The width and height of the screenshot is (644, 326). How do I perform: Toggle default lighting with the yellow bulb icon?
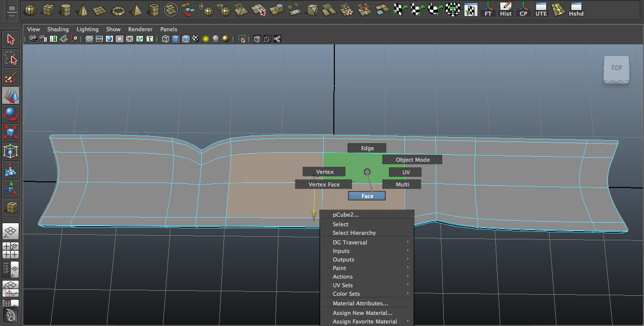pyautogui.click(x=206, y=39)
